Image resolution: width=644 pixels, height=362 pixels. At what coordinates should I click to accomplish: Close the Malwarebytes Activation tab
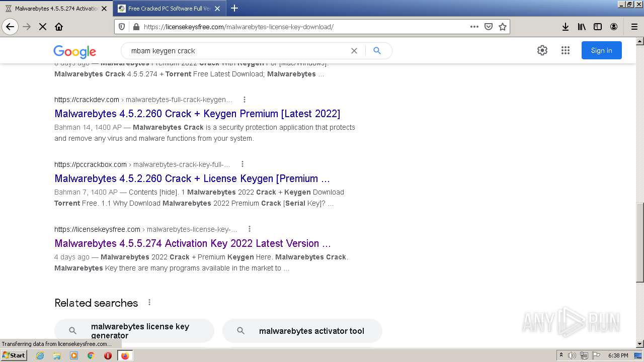coord(104,9)
